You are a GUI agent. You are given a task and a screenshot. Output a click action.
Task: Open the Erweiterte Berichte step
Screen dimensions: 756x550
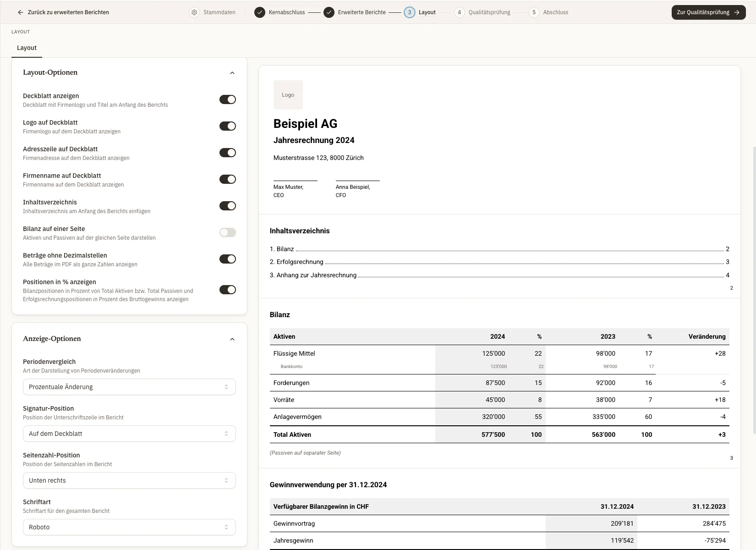click(x=362, y=12)
